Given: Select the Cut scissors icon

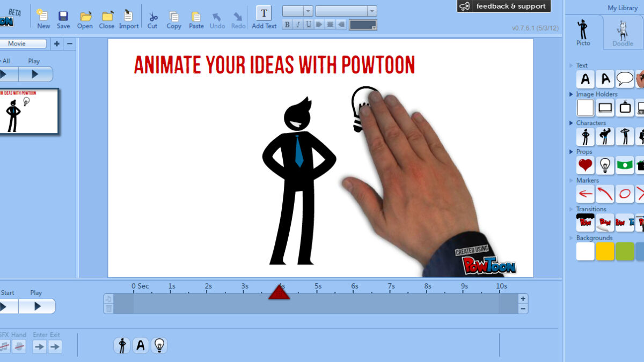Looking at the screenshot, I should (x=152, y=19).
